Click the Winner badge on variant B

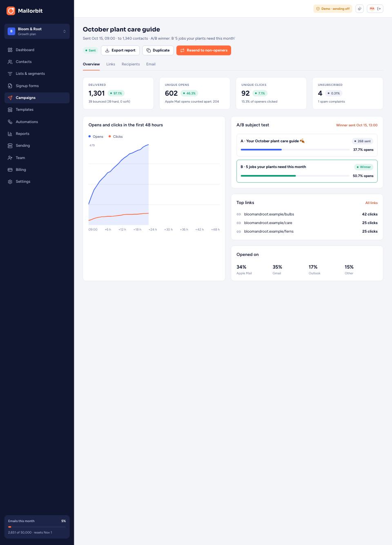click(363, 167)
